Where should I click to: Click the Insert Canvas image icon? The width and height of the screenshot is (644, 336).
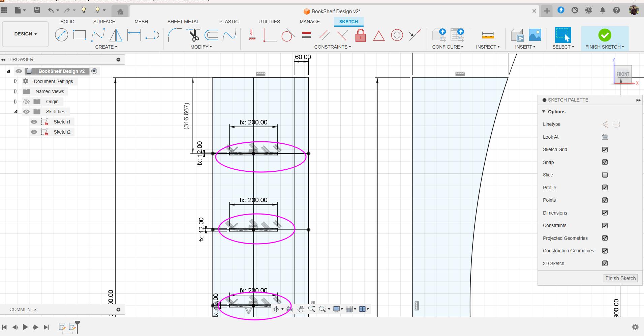pos(535,35)
